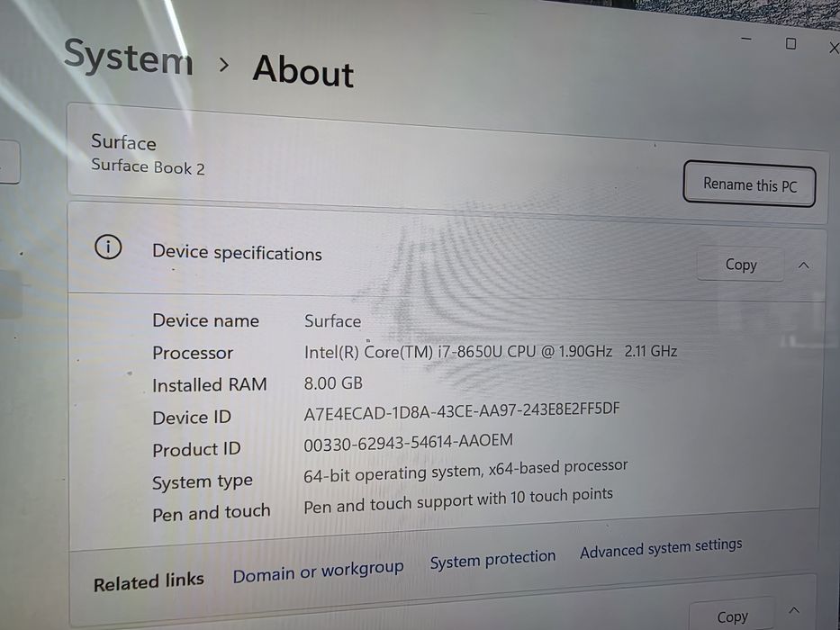
Task: Click the Device ID label
Action: click(x=192, y=417)
